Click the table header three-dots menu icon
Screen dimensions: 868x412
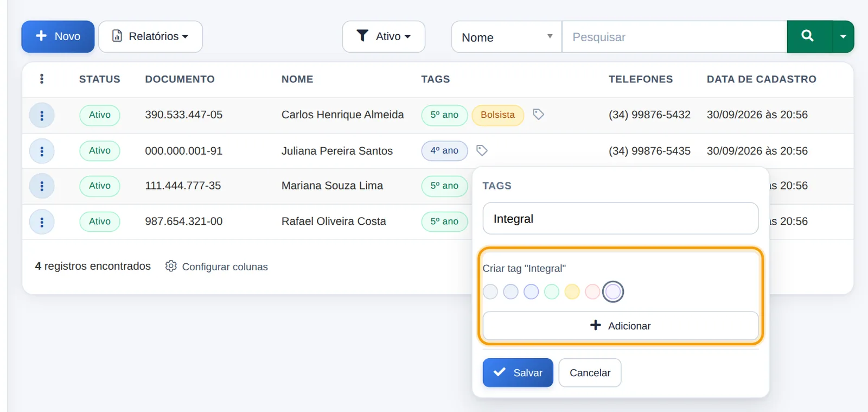pos(42,79)
